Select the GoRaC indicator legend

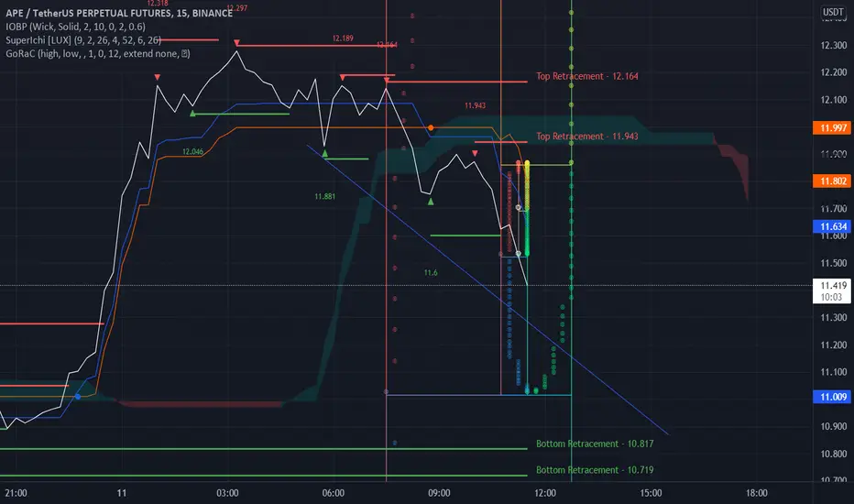point(97,54)
